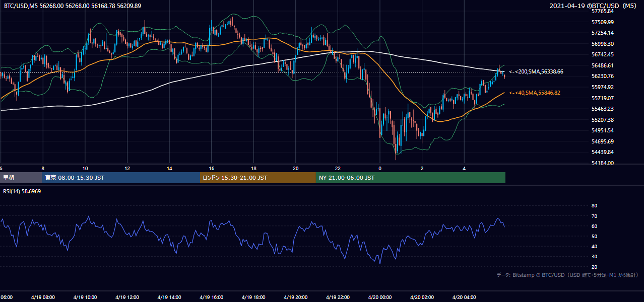Click bottom date label 4/19 18:00
This screenshot has width=644, height=302.
coord(253,297)
